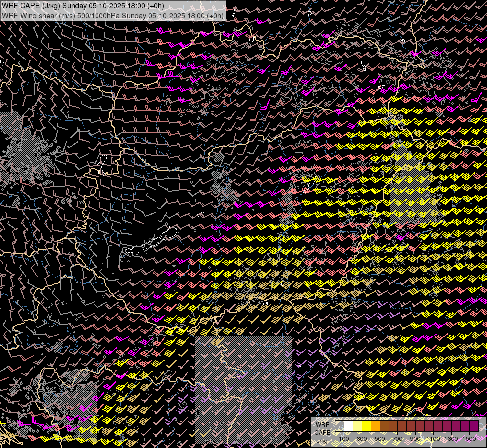Click the orange CAPE legend swatch
Image resolution: width=487 pixels, height=448 pixels.
[376, 426]
